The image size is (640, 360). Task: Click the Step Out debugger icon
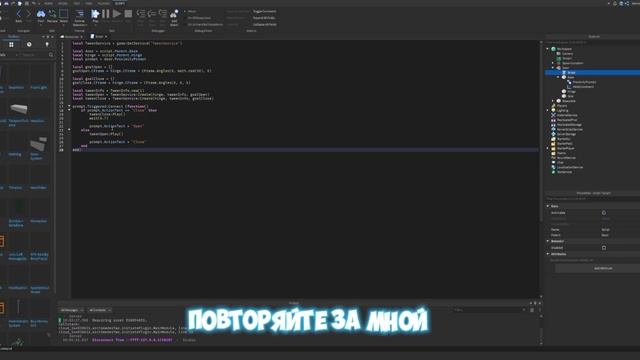(x=163, y=14)
